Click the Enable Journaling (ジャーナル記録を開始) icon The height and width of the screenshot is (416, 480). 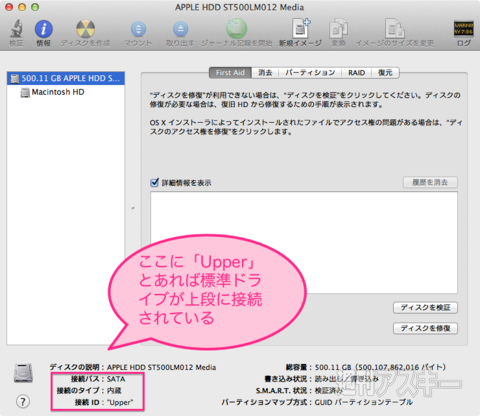click(236, 29)
